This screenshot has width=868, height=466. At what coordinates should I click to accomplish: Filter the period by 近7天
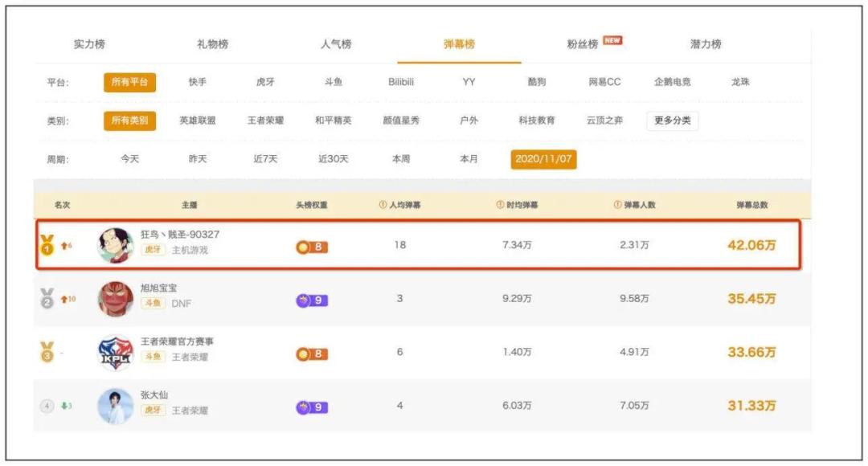(x=265, y=159)
